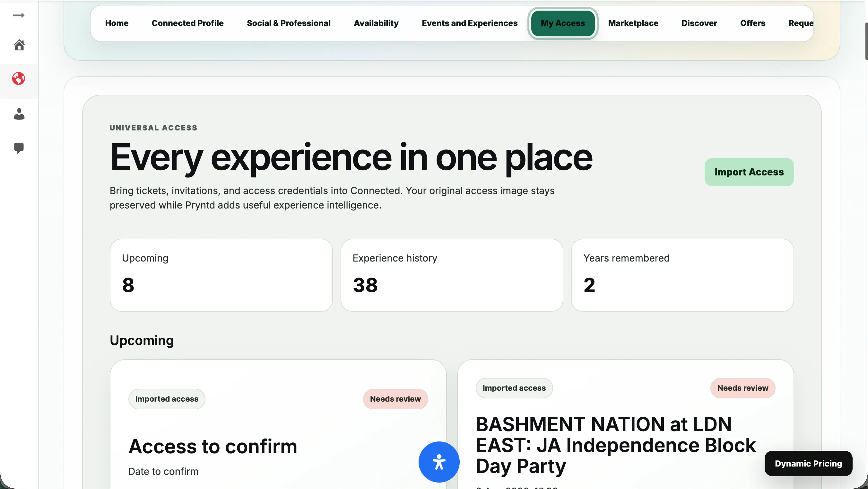
Task: Select the red globe sidebar icon
Action: pos(19,79)
